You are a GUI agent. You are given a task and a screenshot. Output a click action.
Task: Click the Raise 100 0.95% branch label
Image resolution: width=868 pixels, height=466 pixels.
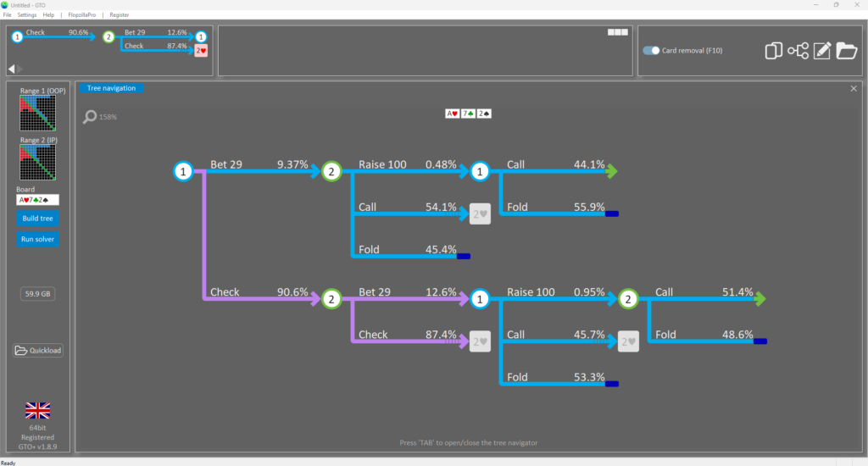click(x=556, y=291)
